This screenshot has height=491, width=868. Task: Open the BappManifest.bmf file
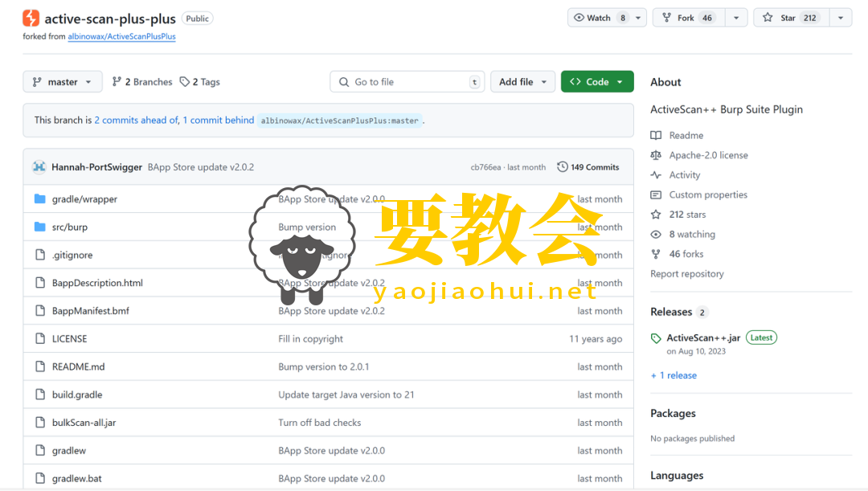pyautogui.click(x=91, y=311)
